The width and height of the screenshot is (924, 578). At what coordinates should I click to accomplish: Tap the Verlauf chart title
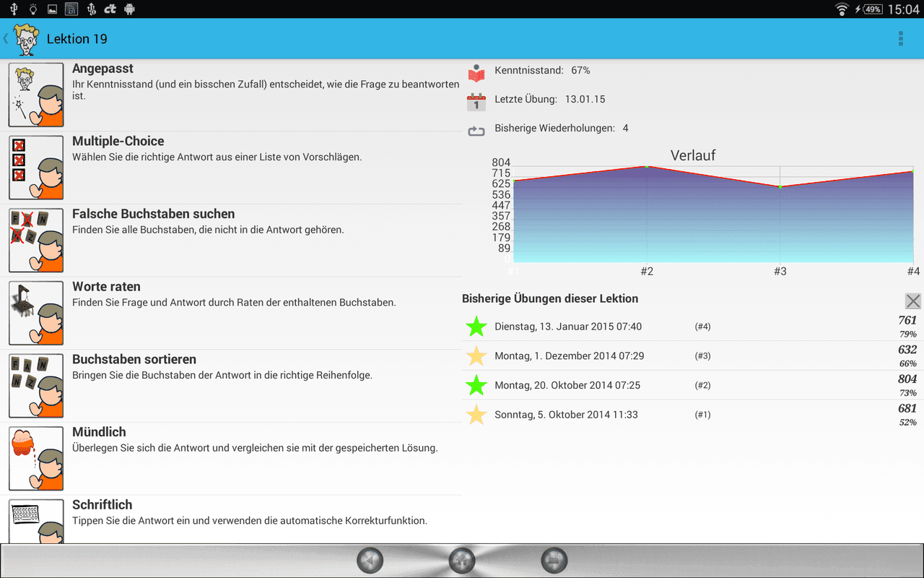(693, 155)
